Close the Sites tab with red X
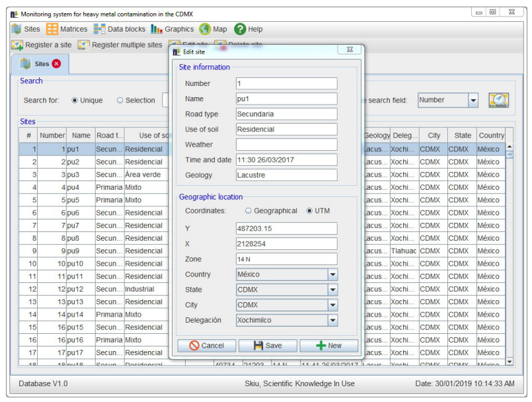532x402 pixels. [x=56, y=64]
